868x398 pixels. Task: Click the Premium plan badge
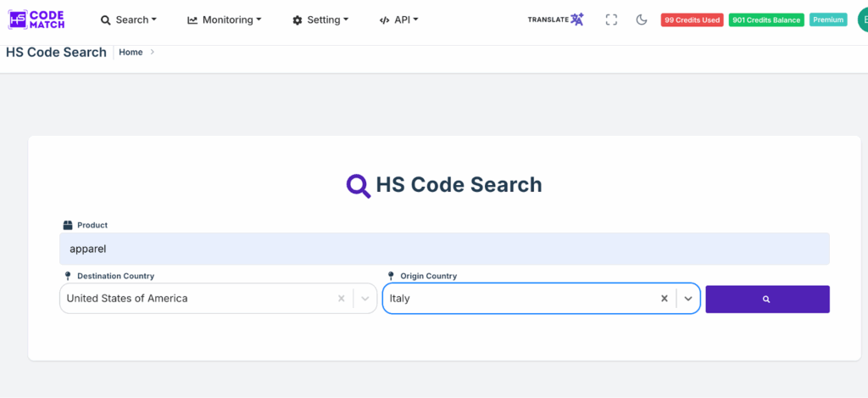point(828,20)
